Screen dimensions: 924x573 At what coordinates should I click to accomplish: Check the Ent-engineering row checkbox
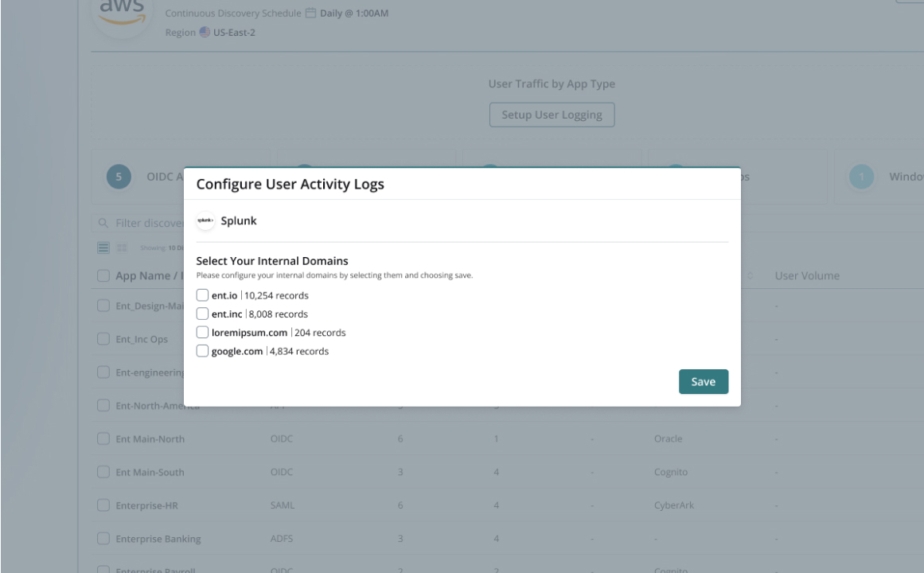pyautogui.click(x=103, y=372)
